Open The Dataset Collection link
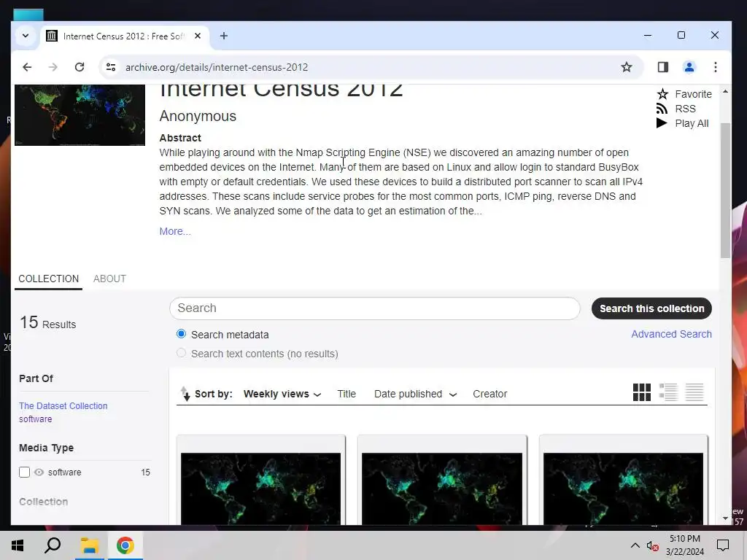The width and height of the screenshot is (747, 560). coord(63,405)
